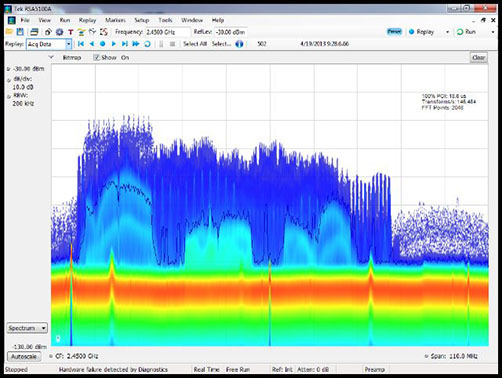Click the Acquire settings icon
This screenshot has width=502, height=378.
(x=48, y=32)
